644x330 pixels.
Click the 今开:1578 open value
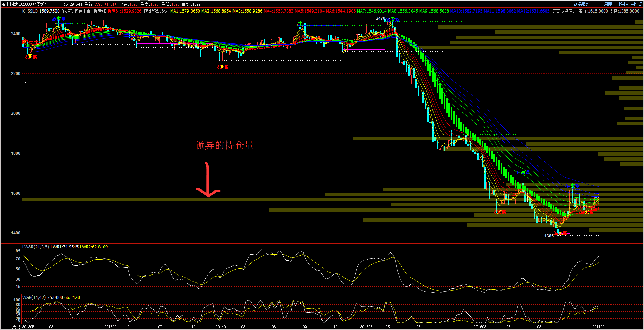(128, 4)
